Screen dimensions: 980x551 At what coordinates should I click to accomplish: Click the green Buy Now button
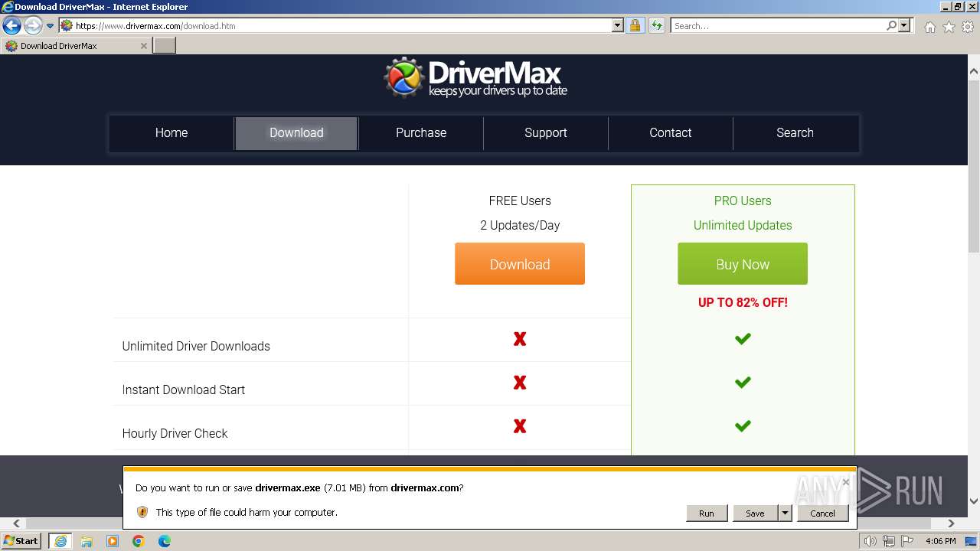(x=743, y=264)
